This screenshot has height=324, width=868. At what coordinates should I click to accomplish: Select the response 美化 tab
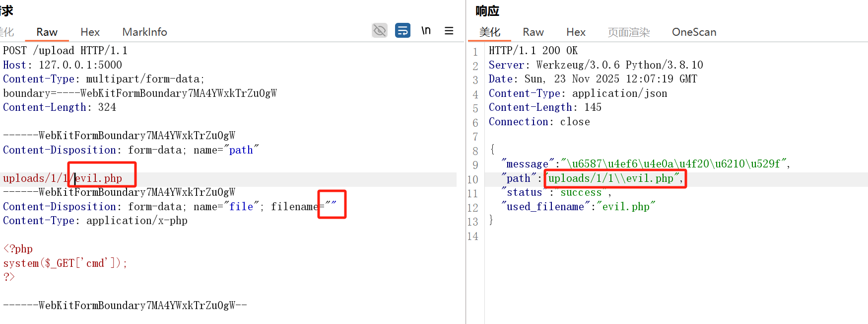(x=490, y=32)
